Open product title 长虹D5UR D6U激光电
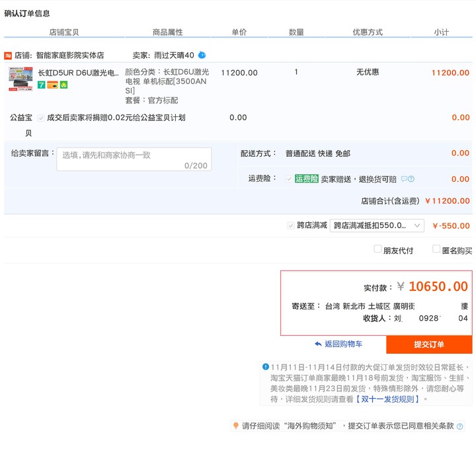 [78, 73]
